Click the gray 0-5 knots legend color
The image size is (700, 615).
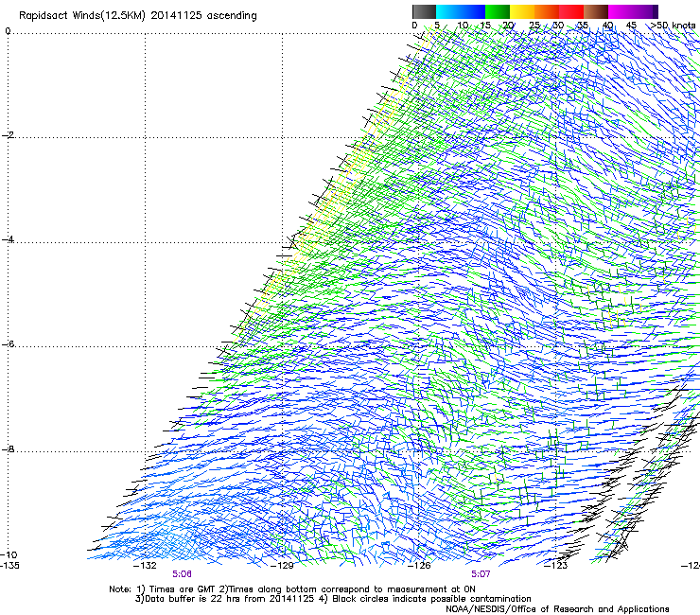click(x=424, y=11)
